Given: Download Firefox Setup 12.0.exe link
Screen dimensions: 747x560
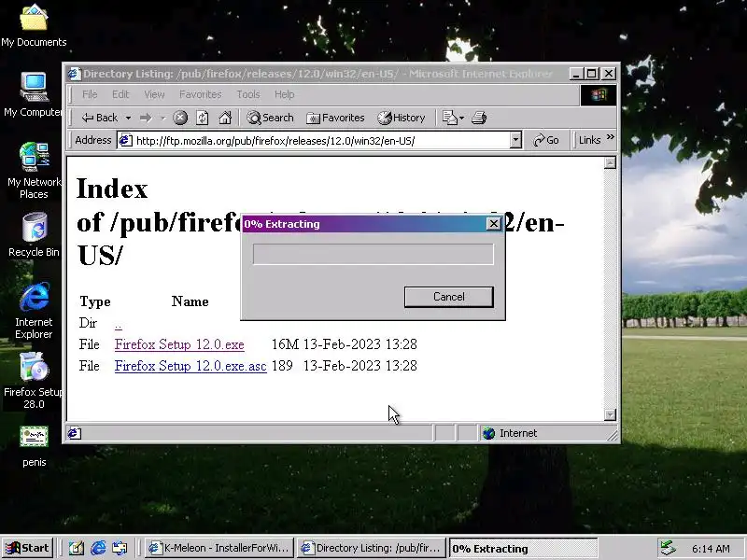Looking at the screenshot, I should (179, 344).
